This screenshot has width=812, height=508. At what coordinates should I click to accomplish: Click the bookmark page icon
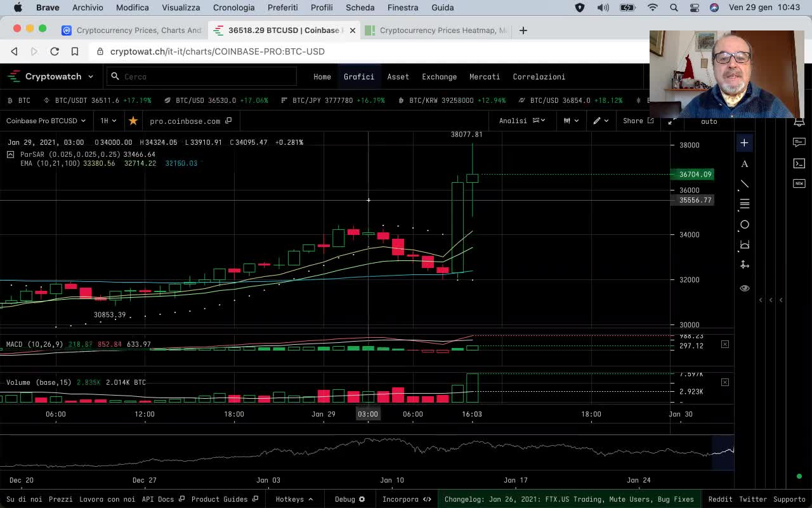click(75, 51)
